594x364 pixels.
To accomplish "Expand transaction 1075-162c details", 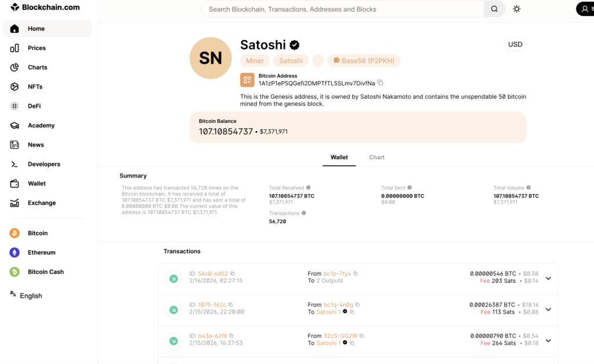I will tap(548, 310).
